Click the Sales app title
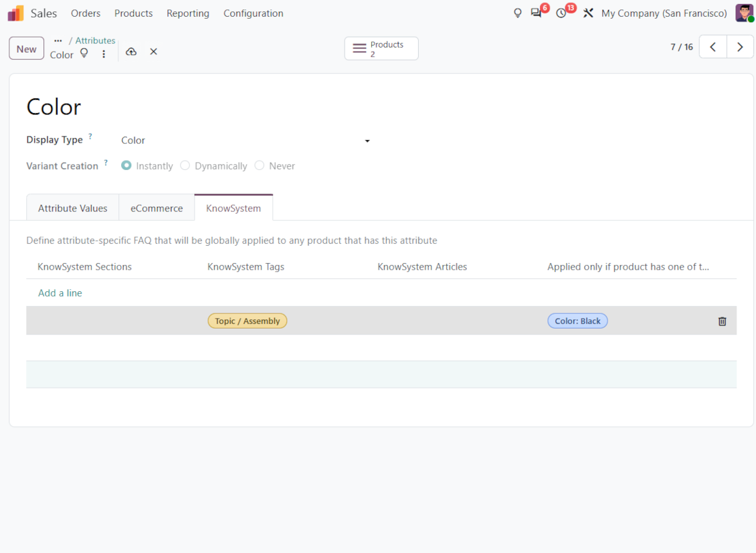The width and height of the screenshot is (756, 553). (x=44, y=13)
